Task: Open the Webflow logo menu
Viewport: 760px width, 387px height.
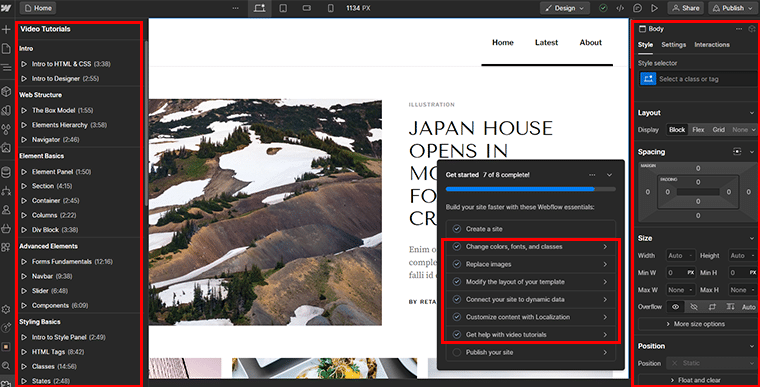Action: pyautogui.click(x=6, y=8)
